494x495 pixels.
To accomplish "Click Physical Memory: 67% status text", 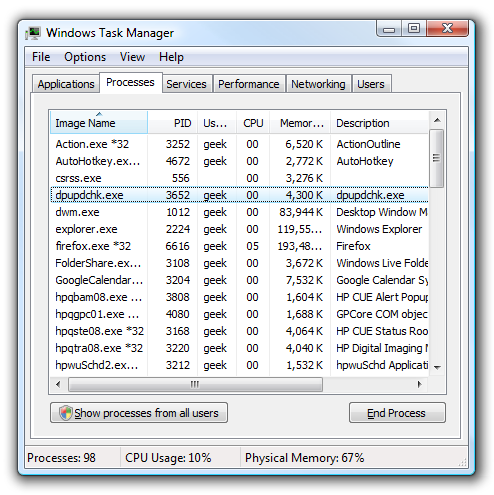I will pyautogui.click(x=304, y=458).
